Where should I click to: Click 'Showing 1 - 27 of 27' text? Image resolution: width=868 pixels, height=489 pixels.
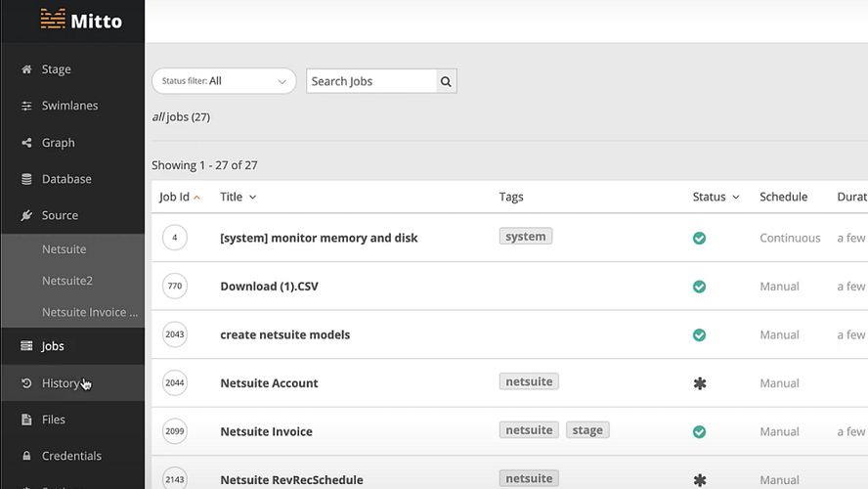(x=204, y=165)
